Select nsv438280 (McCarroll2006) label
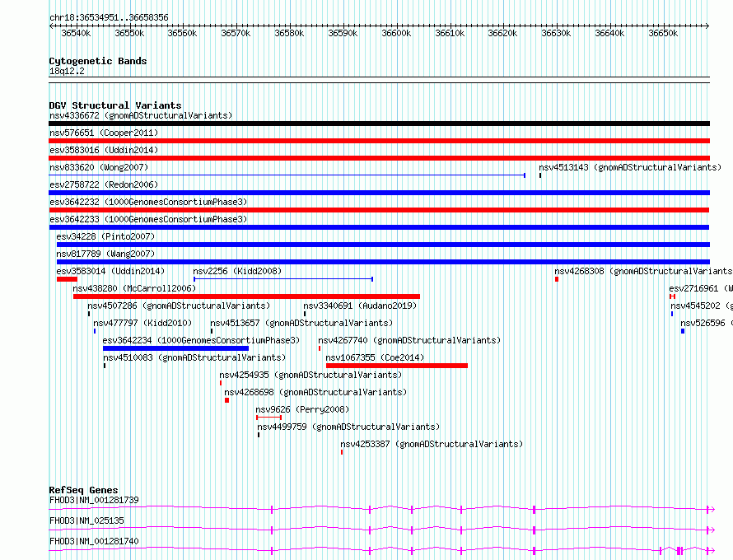The image size is (733, 560). 134,288
